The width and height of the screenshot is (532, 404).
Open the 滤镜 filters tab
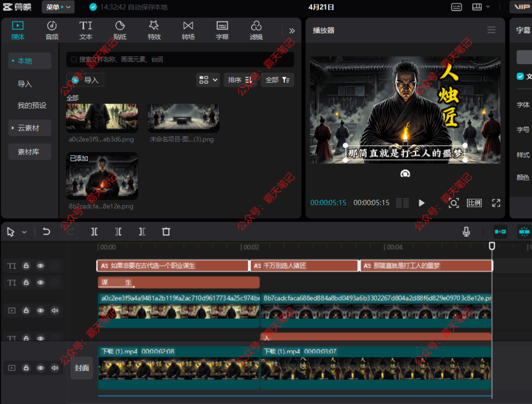pos(256,31)
